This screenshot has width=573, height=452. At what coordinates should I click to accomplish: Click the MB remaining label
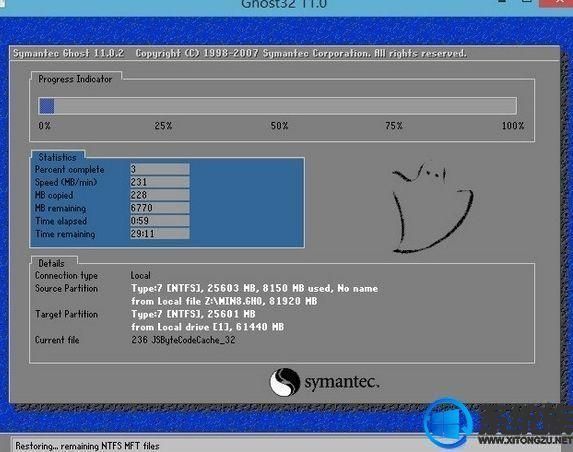(x=60, y=208)
